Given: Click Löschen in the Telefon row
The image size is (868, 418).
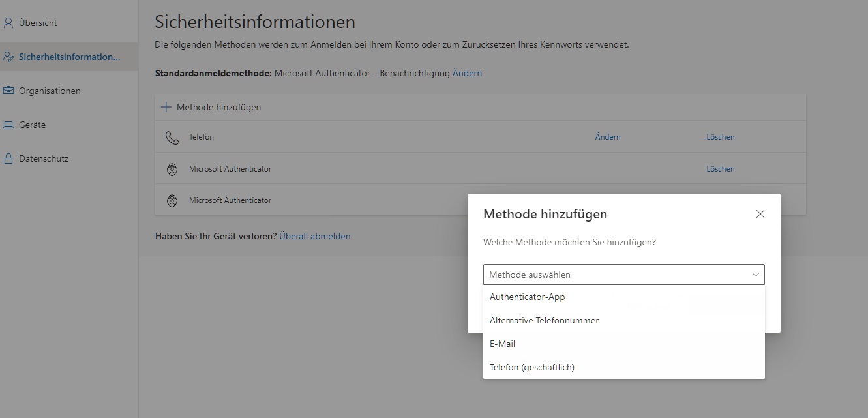Looking at the screenshot, I should point(721,137).
